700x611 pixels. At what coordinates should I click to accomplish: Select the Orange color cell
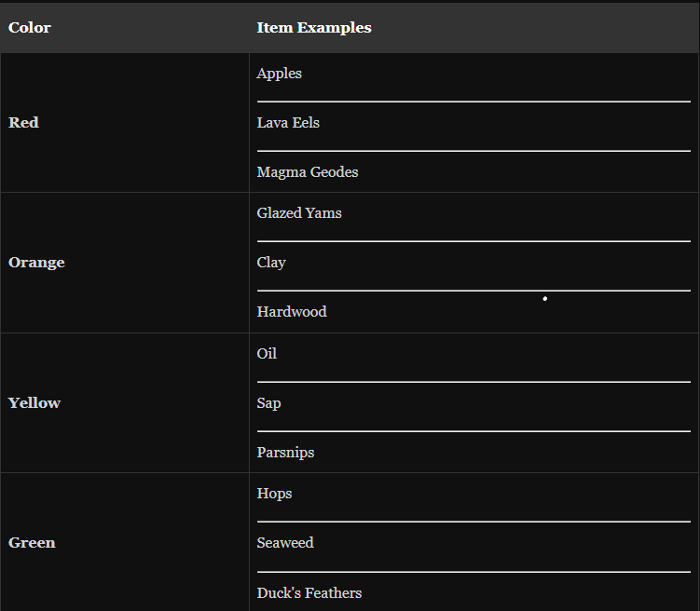[x=36, y=263]
